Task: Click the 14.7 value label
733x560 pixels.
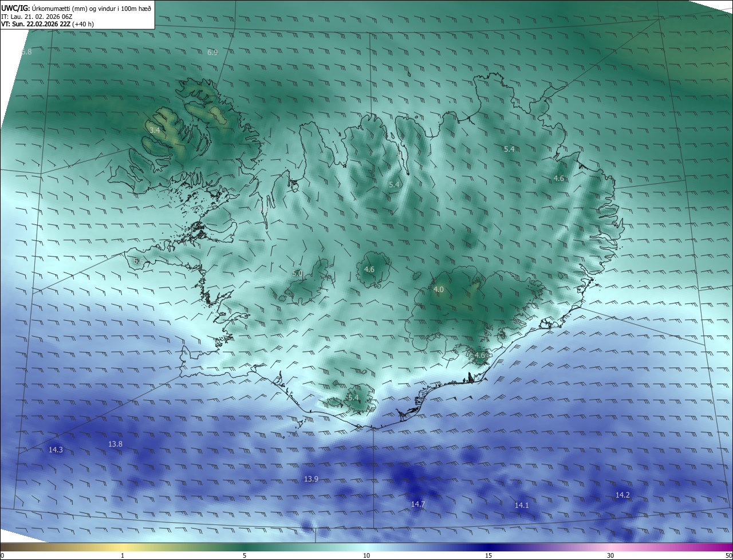Action: (x=418, y=504)
